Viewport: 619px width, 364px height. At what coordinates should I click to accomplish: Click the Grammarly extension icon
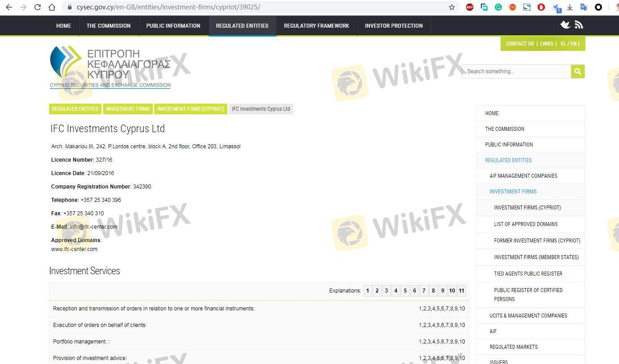[498, 7]
